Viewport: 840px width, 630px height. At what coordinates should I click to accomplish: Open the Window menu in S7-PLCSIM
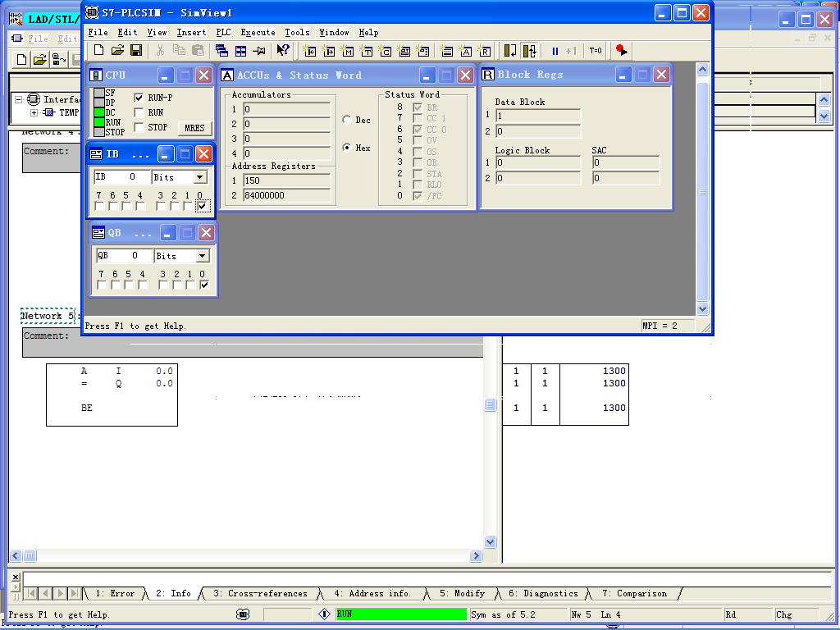tap(335, 32)
